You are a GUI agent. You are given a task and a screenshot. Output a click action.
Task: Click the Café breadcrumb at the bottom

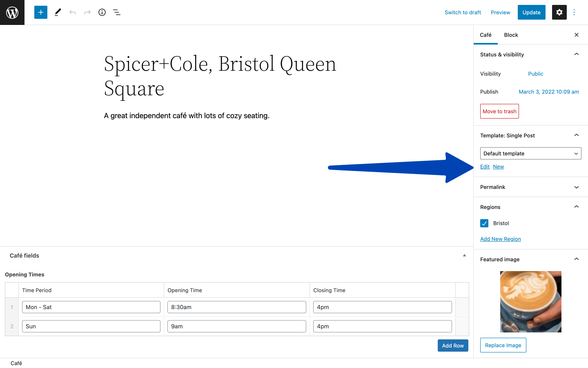pos(16,363)
